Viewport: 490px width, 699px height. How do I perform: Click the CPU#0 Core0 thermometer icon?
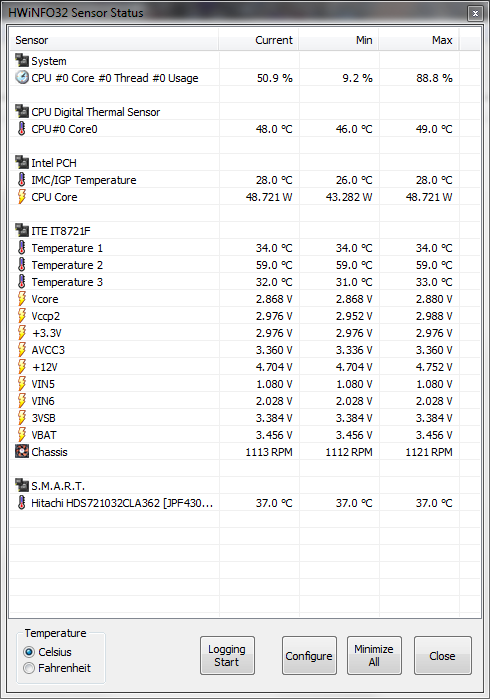(21, 128)
